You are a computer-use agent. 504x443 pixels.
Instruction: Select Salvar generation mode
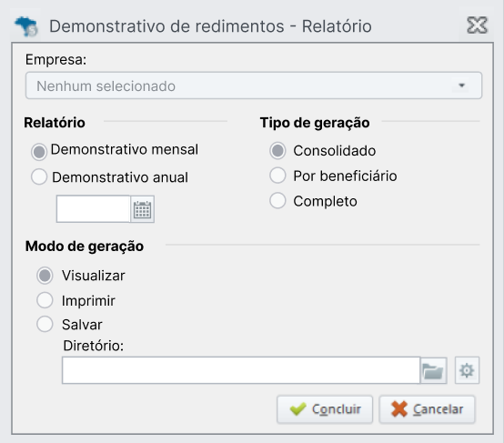point(45,324)
